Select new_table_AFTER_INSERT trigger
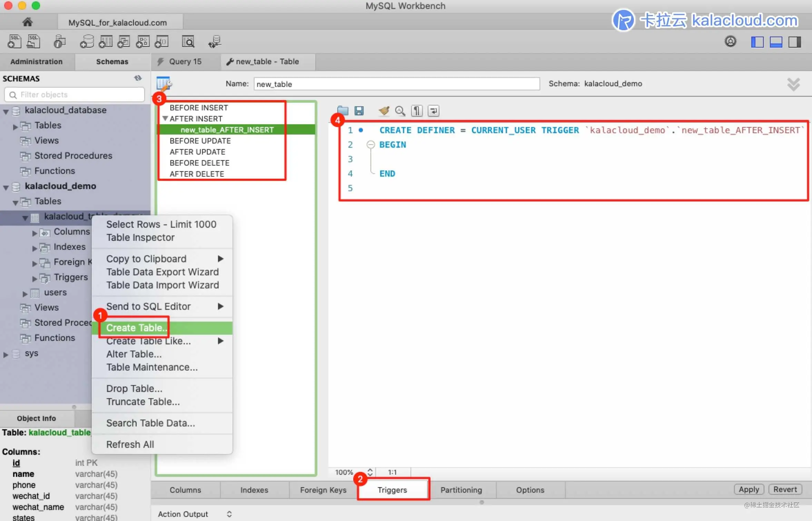The width and height of the screenshot is (812, 521). (x=236, y=130)
